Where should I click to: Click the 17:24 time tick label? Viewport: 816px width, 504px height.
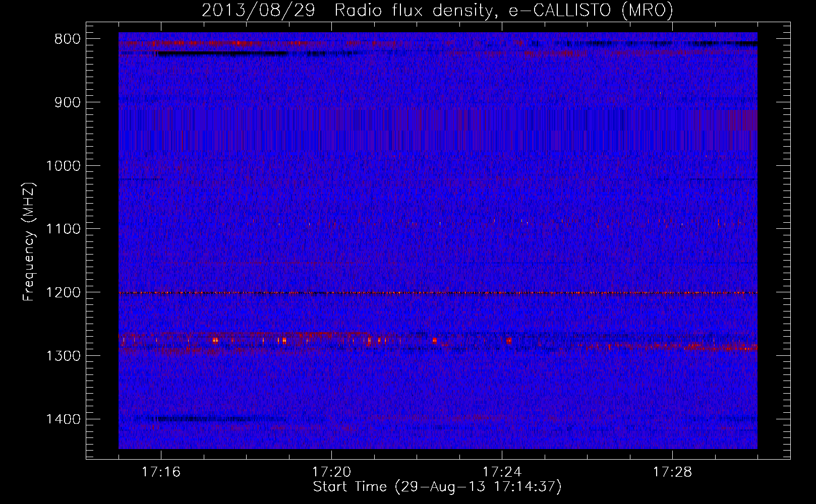point(502,472)
